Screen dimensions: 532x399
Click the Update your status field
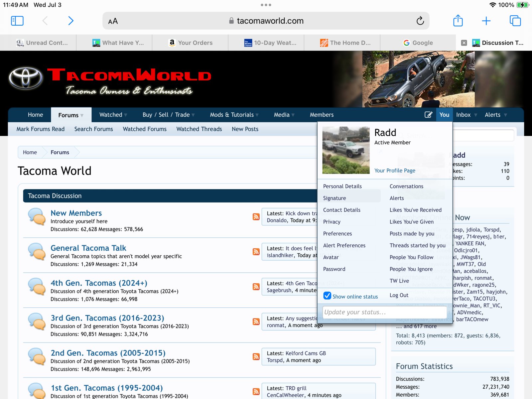(x=385, y=312)
